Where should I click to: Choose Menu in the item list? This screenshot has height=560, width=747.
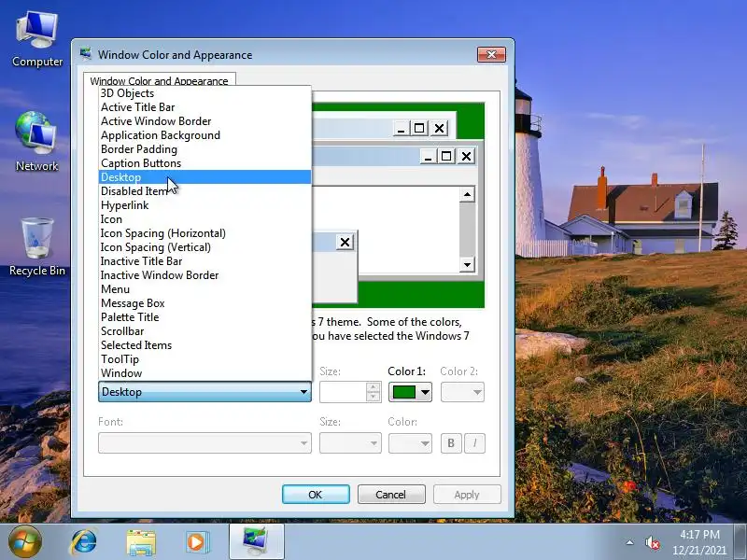coord(204,289)
